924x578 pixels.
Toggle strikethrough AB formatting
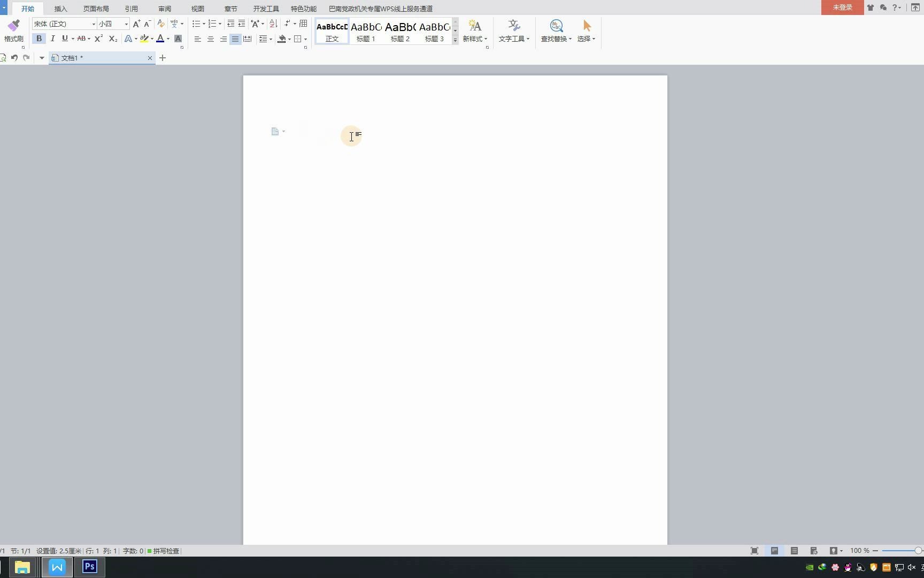(x=81, y=39)
